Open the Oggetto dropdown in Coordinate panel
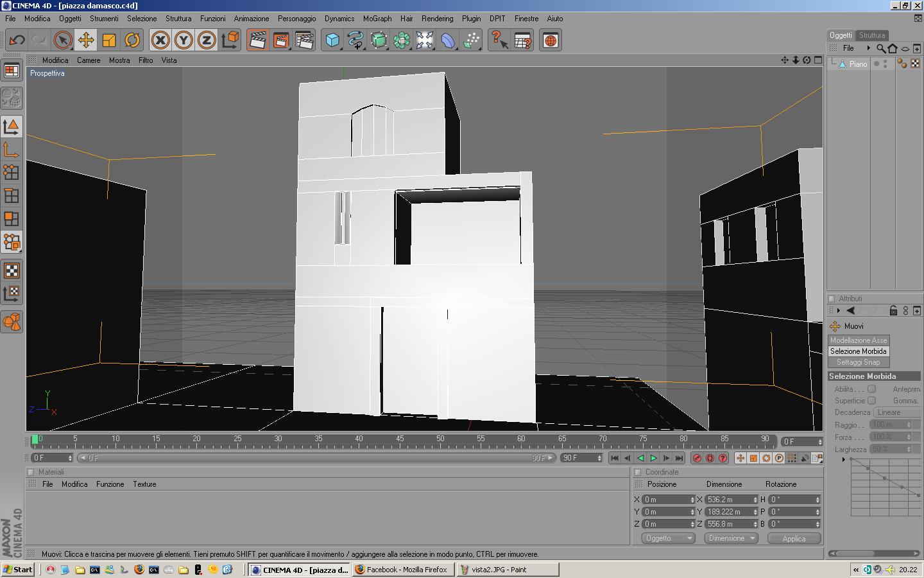Screen dimensions: 924x578 tap(669, 538)
